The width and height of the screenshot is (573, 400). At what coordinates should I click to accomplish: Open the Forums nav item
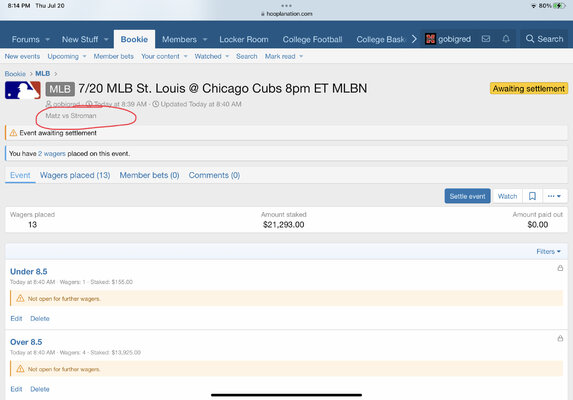click(x=26, y=39)
